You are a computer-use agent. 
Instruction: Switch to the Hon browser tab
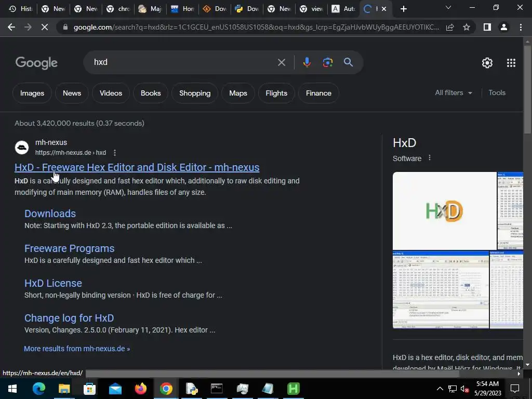(x=182, y=9)
